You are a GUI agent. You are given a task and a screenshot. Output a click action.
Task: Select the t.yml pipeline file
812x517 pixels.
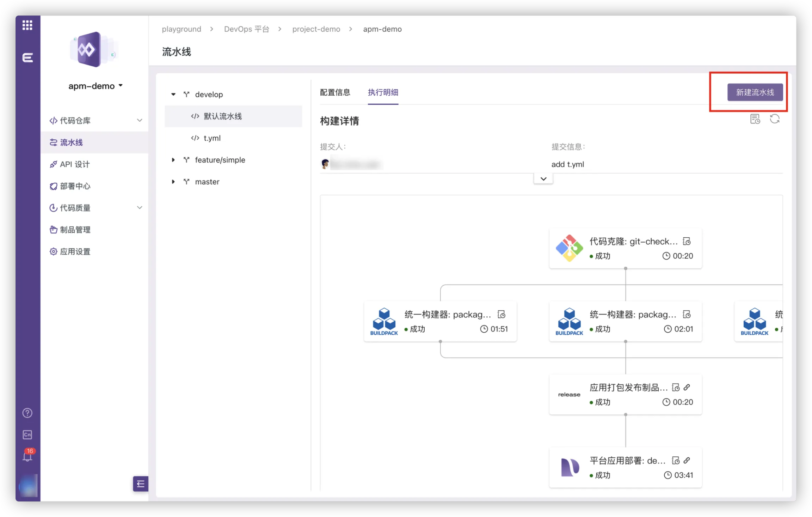click(x=212, y=138)
